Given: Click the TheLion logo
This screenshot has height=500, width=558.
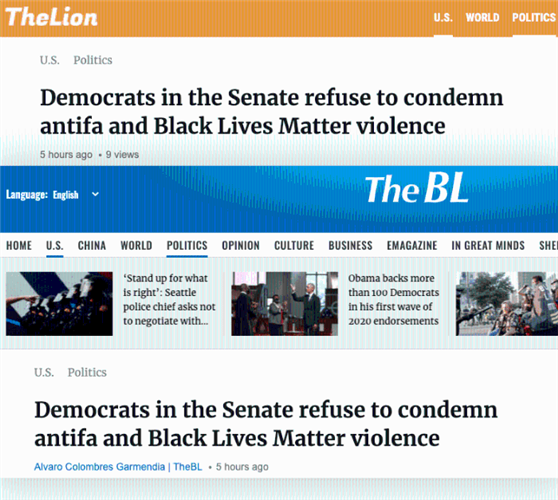Looking at the screenshot, I should (x=51, y=17).
